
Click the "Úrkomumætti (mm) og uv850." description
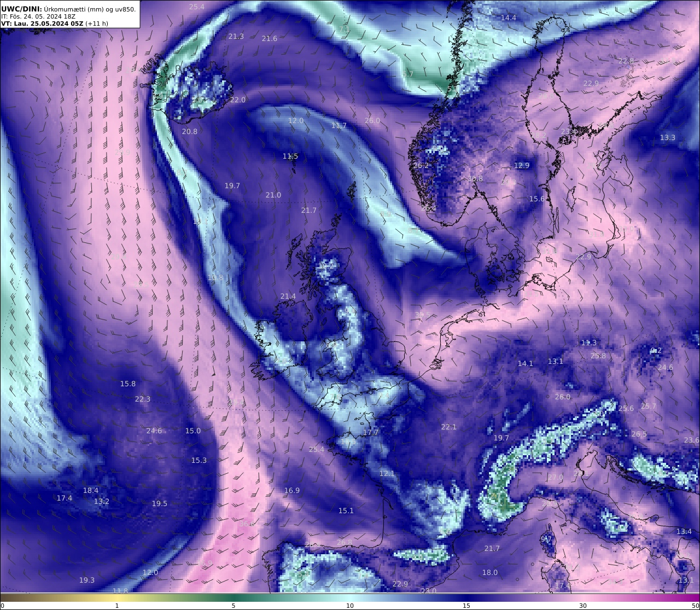(90, 9)
